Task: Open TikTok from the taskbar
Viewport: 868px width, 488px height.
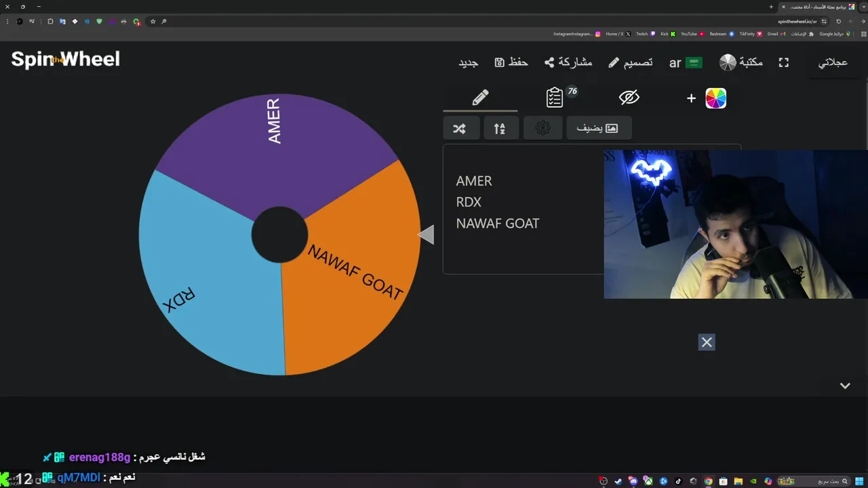Action: click(678, 481)
